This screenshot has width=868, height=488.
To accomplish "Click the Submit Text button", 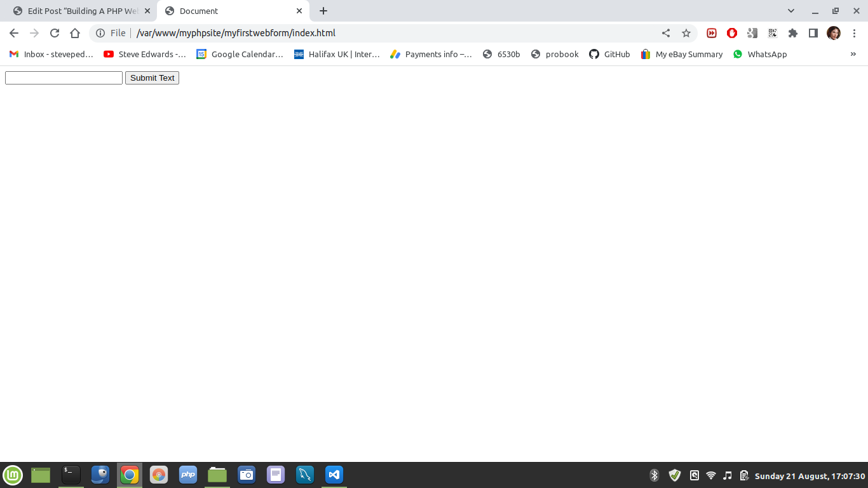I will [152, 78].
